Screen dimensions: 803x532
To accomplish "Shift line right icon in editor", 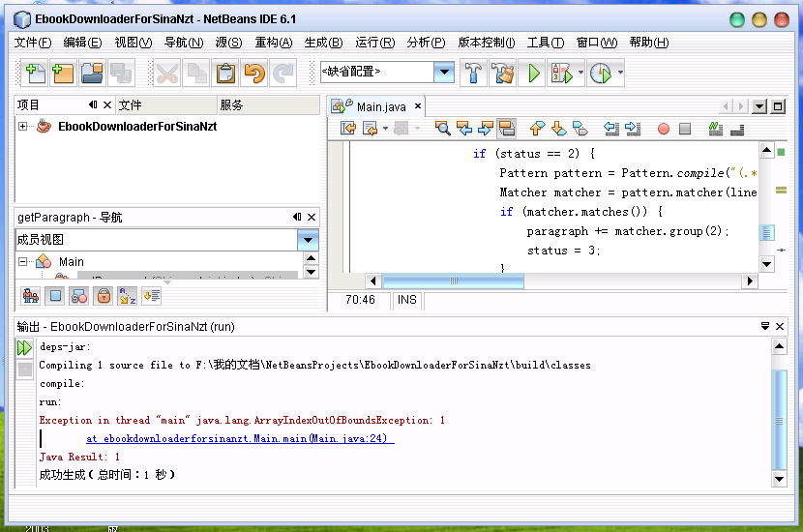I will (x=633, y=129).
